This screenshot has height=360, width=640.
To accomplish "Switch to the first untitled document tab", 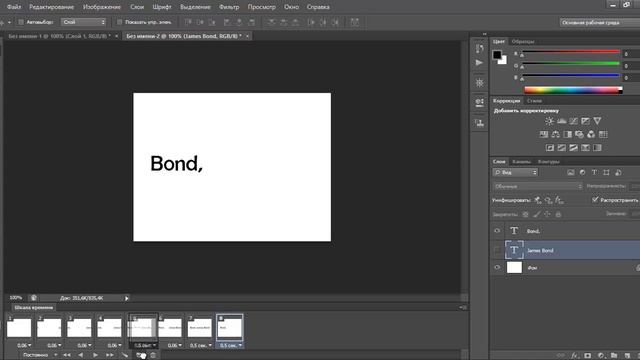I will point(60,36).
